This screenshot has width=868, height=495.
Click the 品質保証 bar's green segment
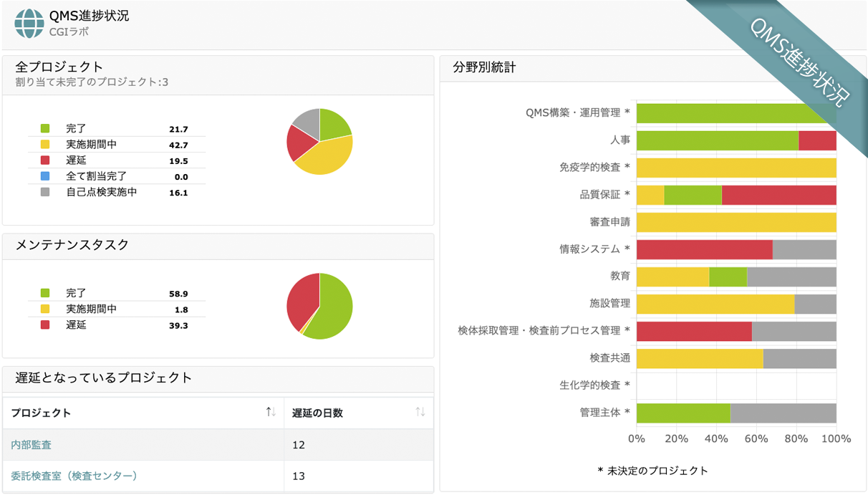693,196
